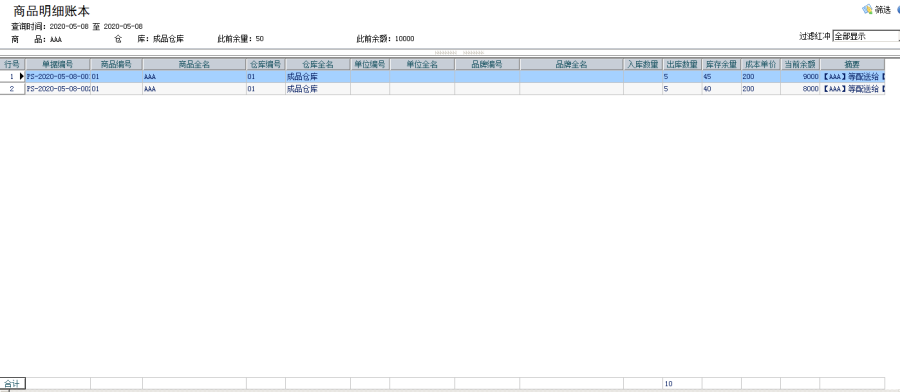
Task: Sort by the 出库数量 column header
Action: (682, 64)
